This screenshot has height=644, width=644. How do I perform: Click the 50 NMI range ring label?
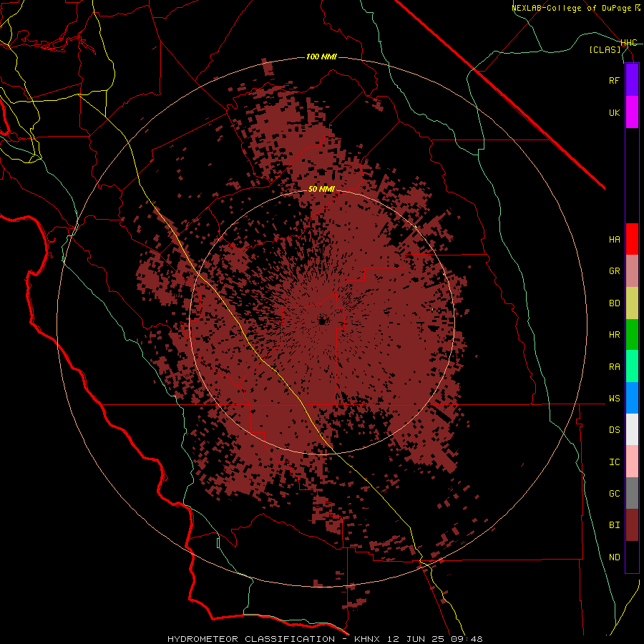pyautogui.click(x=321, y=189)
